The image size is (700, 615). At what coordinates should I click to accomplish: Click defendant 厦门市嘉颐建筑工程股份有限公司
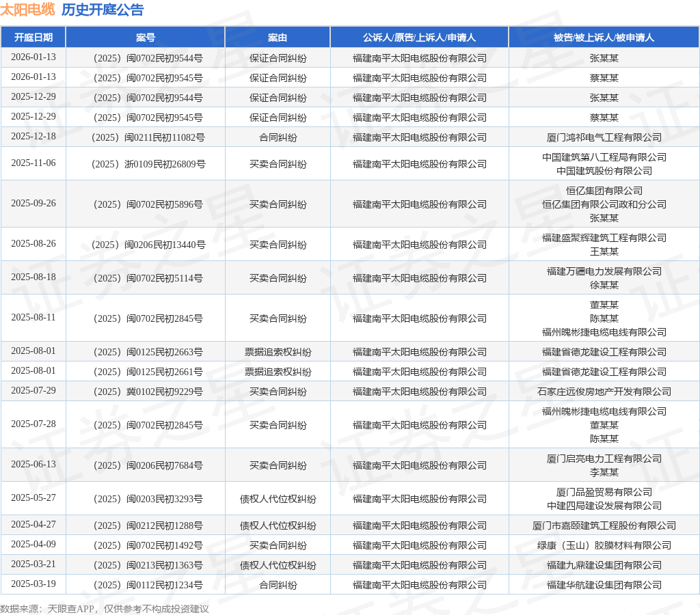point(604,525)
